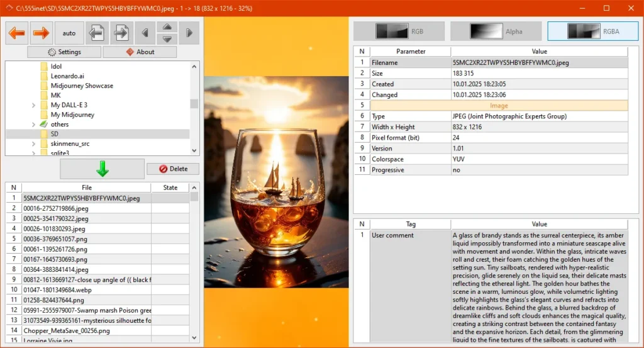
Task: Click the Image section header row
Action: point(499,106)
